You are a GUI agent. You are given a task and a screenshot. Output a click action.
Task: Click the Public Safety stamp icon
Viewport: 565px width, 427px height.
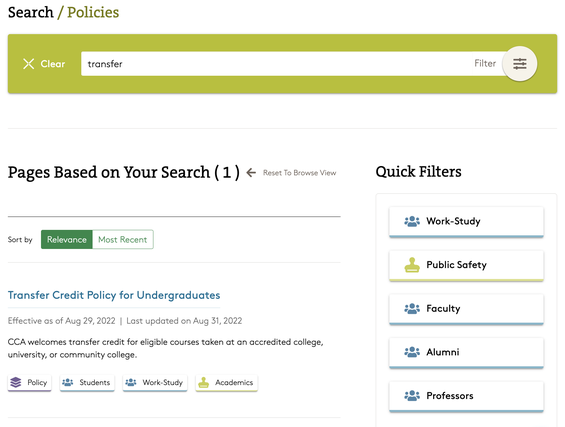click(412, 265)
